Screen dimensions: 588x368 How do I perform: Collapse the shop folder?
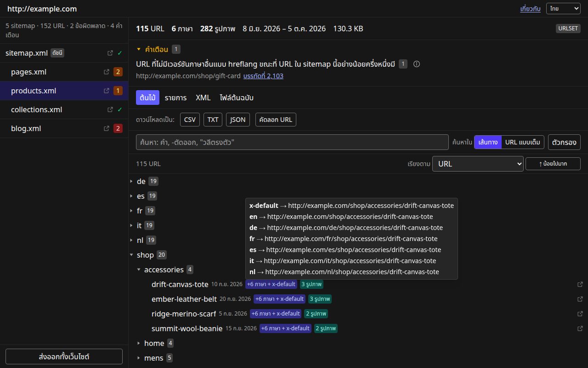131,255
